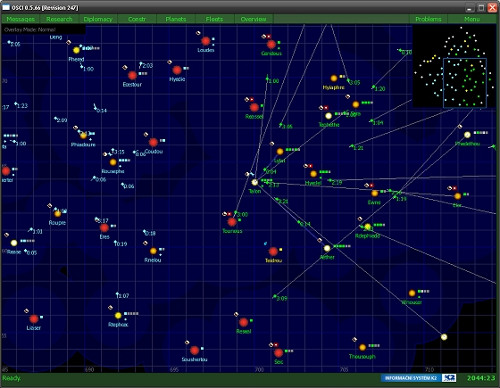Select the Liaser red star

click(x=34, y=319)
